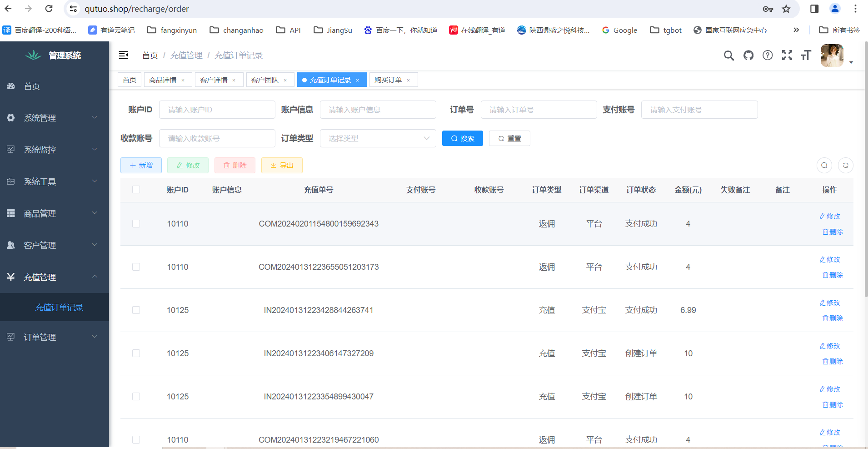Open the 百度翻译 bookmark
The width and height of the screenshot is (868, 449).
point(40,30)
